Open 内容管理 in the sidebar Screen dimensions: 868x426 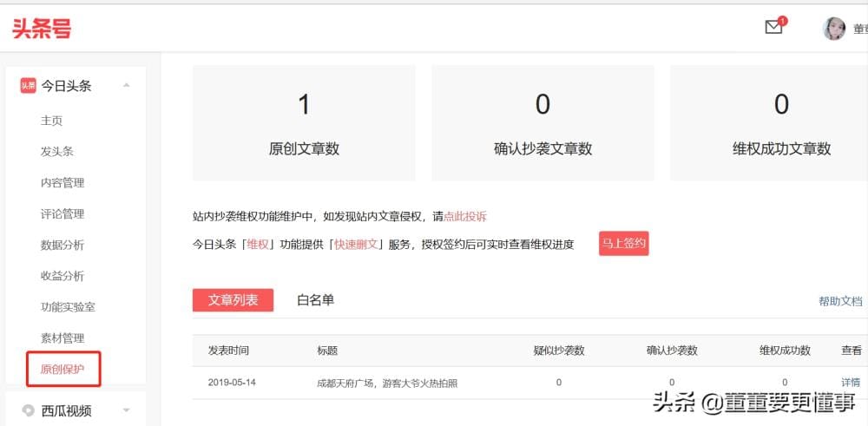coord(62,182)
